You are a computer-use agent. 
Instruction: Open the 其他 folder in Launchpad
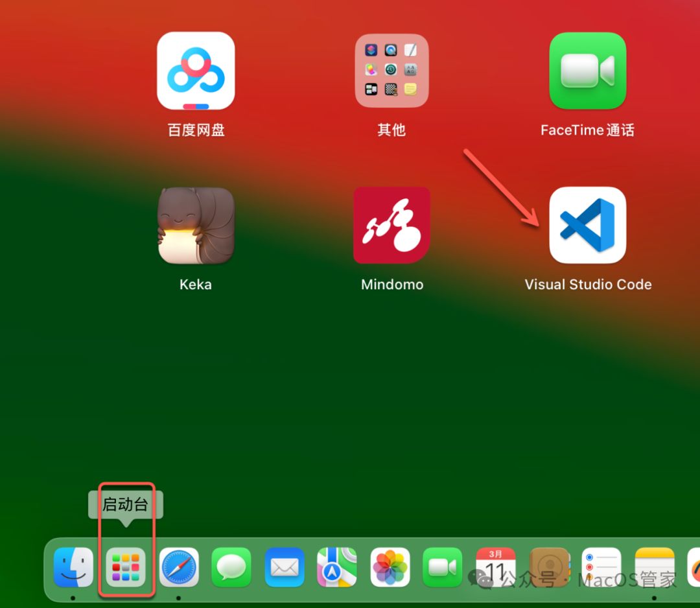[391, 71]
